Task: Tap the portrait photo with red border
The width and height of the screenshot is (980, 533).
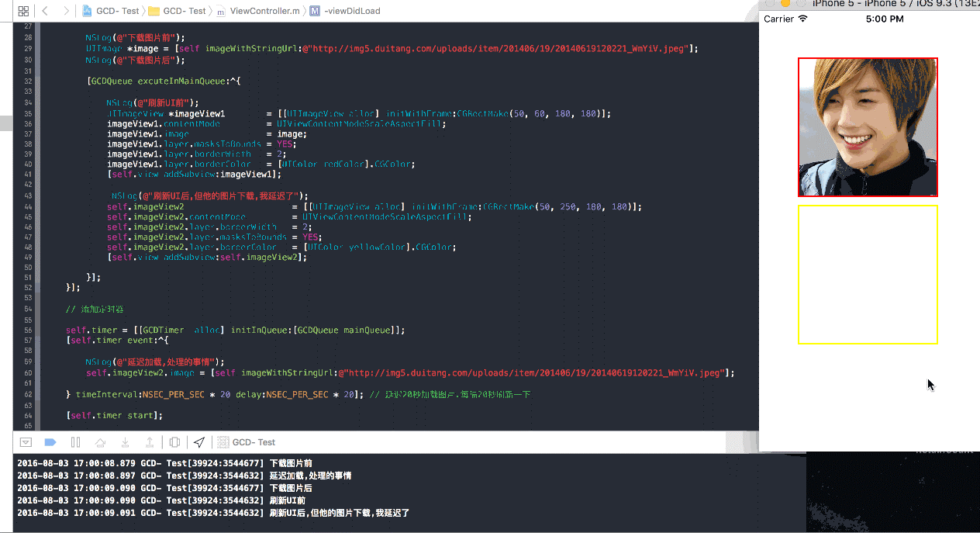Action: tap(868, 126)
